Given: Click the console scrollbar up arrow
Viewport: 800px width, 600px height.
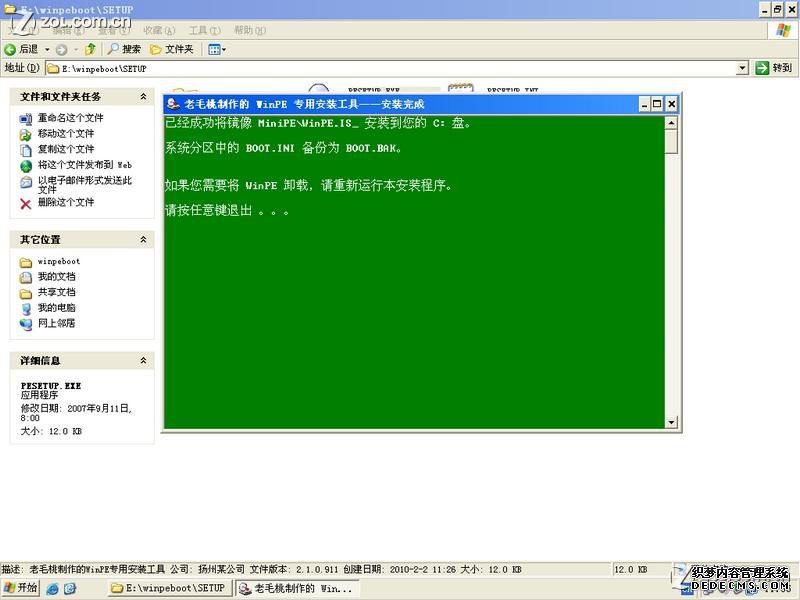Looking at the screenshot, I should coord(671,122).
